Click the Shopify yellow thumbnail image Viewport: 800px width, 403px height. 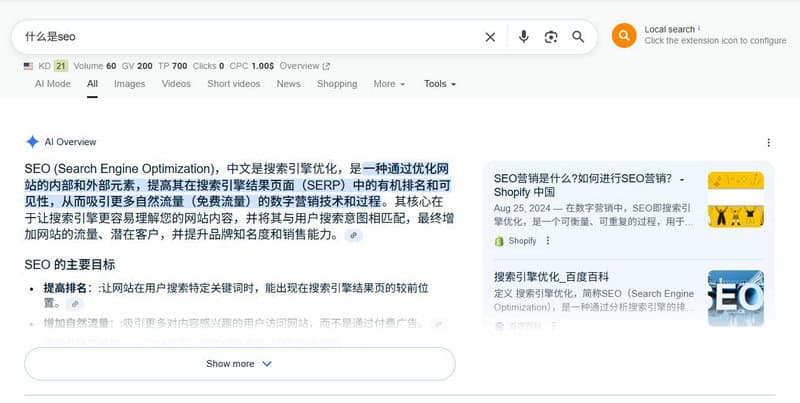tap(736, 199)
